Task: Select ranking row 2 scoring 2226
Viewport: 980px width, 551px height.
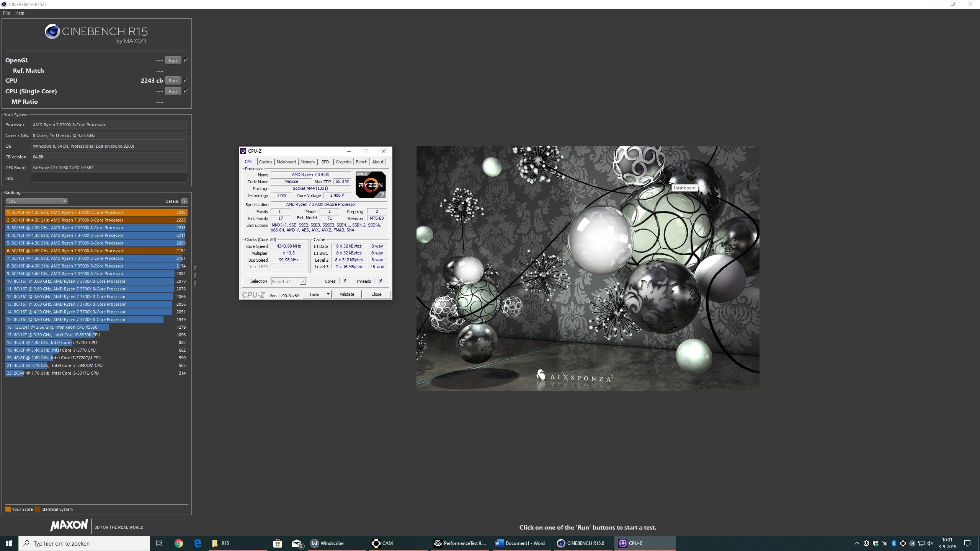Action: [96, 220]
